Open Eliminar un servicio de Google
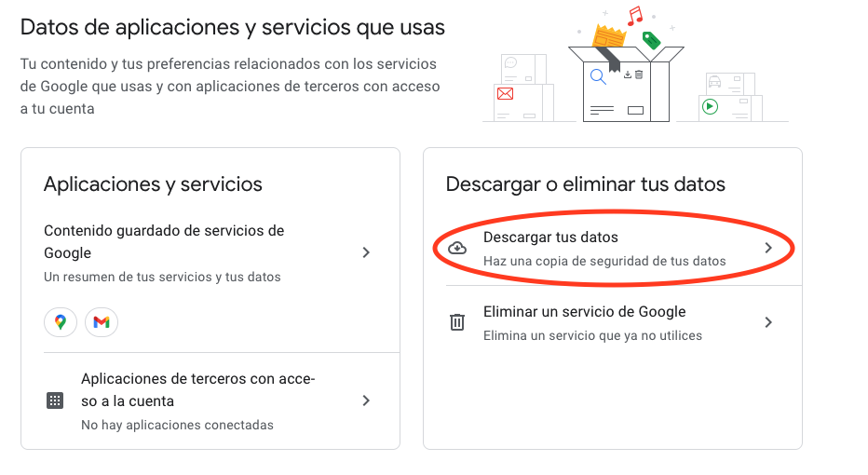Screen dimensions: 868x475 623,323
